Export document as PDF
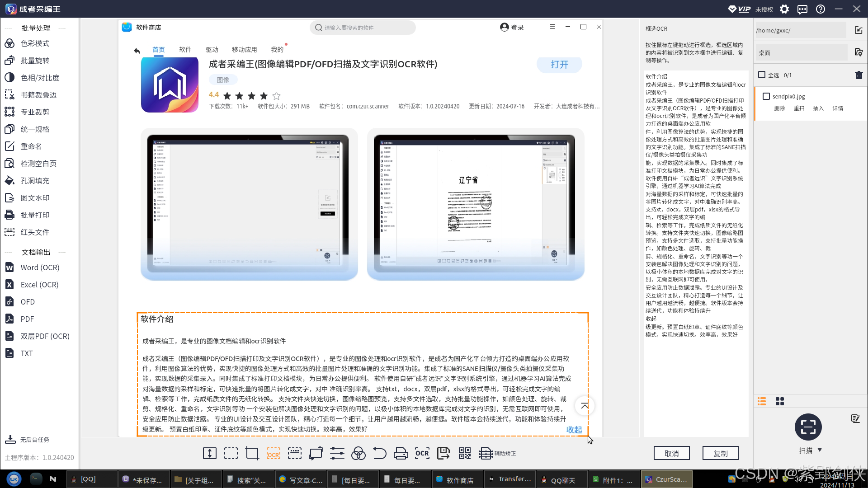 pos(19,319)
